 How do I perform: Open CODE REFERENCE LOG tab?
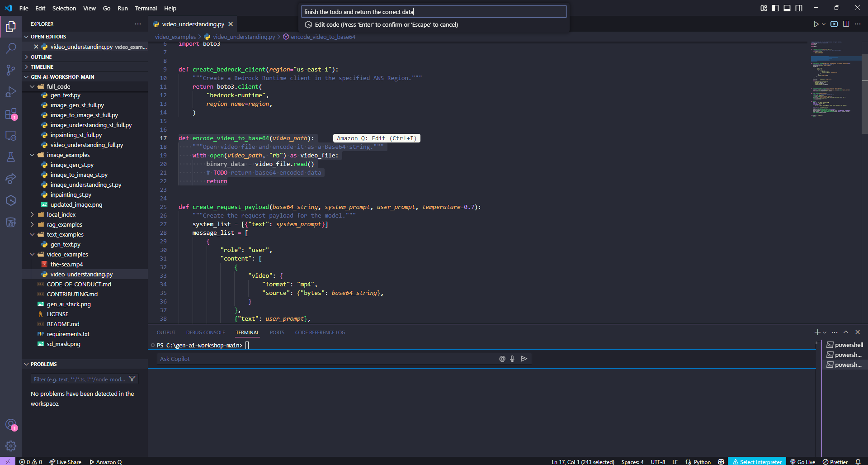click(320, 332)
